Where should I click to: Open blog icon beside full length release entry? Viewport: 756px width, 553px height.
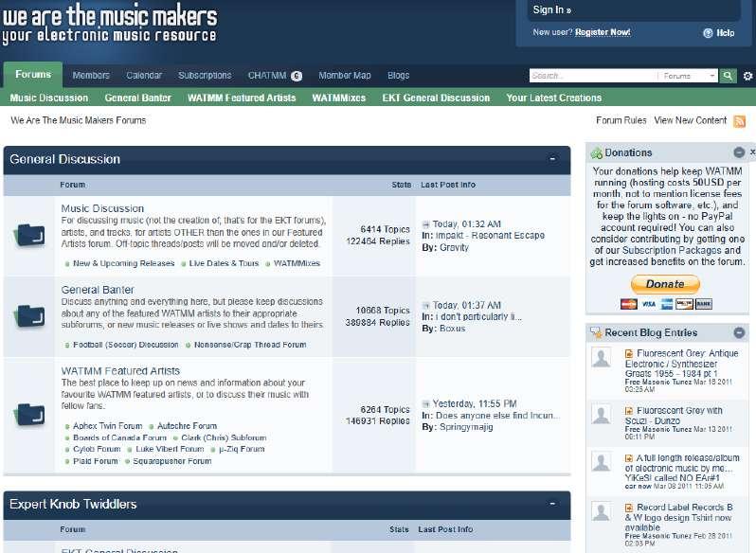coord(629,458)
